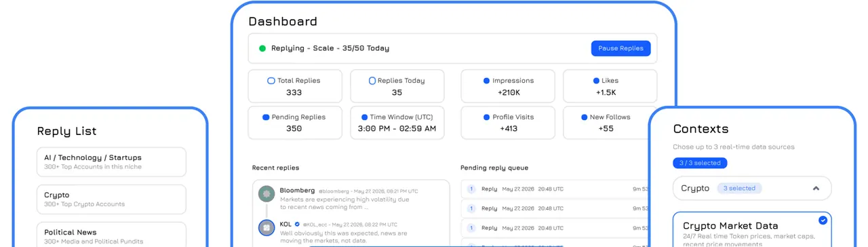
Task: Click the @bloomberg handle and timestamp
Action: point(368,191)
